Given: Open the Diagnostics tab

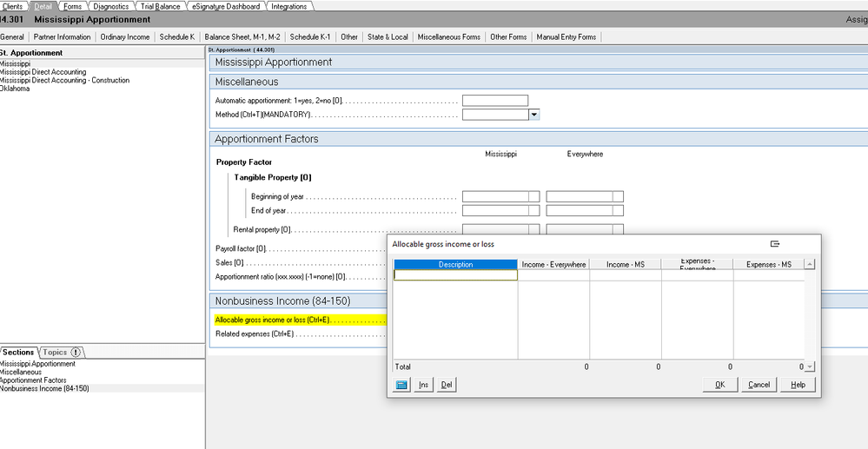Looking at the screenshot, I should 110,7.
